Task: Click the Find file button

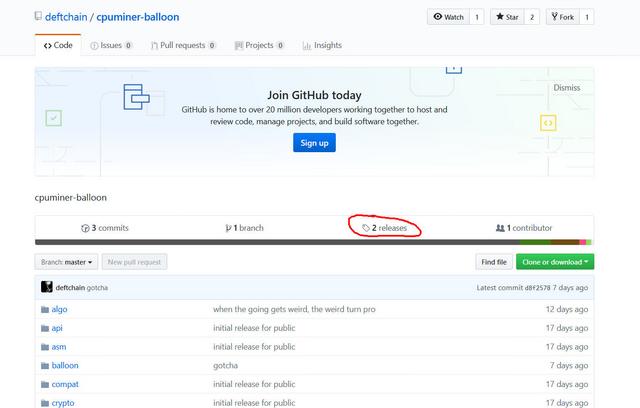Action: (x=494, y=262)
